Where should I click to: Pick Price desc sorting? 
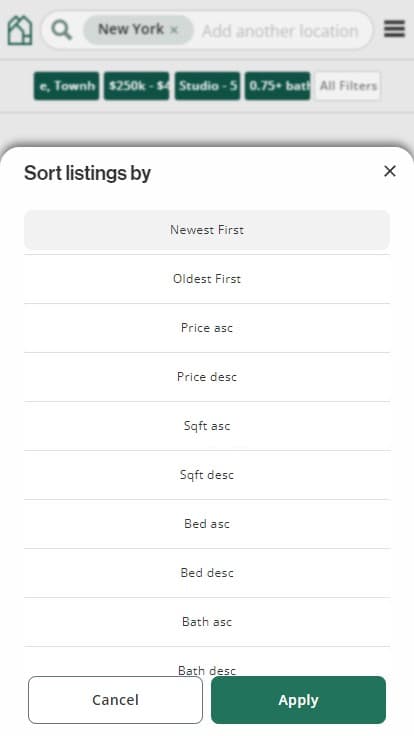tap(207, 377)
